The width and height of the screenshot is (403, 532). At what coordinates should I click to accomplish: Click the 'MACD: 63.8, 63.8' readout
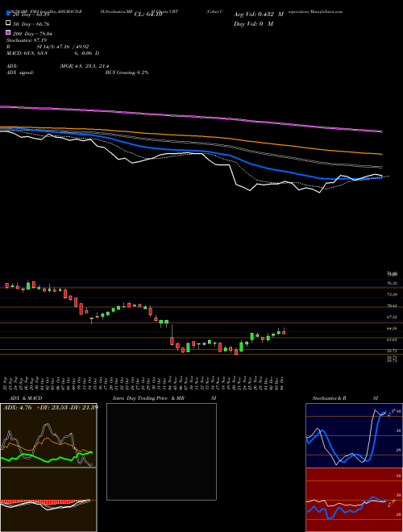pyautogui.click(x=27, y=53)
